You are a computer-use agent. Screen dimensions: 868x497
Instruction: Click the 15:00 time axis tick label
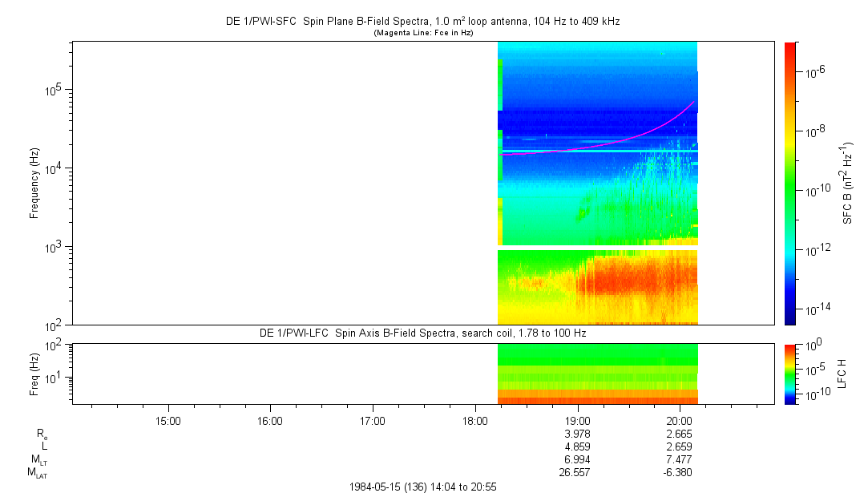tap(168, 420)
